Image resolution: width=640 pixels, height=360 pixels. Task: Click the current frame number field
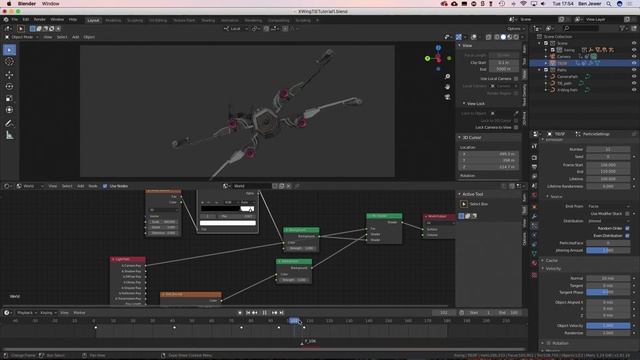pyautogui.click(x=444, y=313)
